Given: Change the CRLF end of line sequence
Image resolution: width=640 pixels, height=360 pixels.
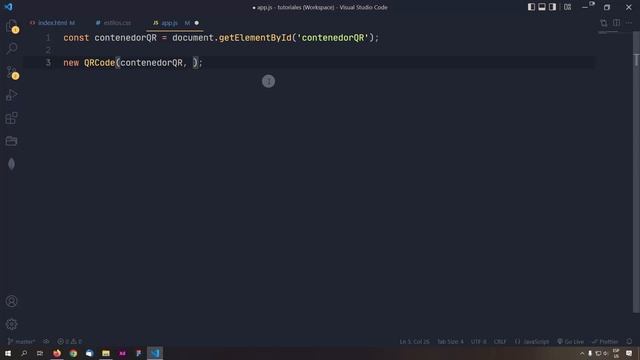Looking at the screenshot, I should pos(500,341).
